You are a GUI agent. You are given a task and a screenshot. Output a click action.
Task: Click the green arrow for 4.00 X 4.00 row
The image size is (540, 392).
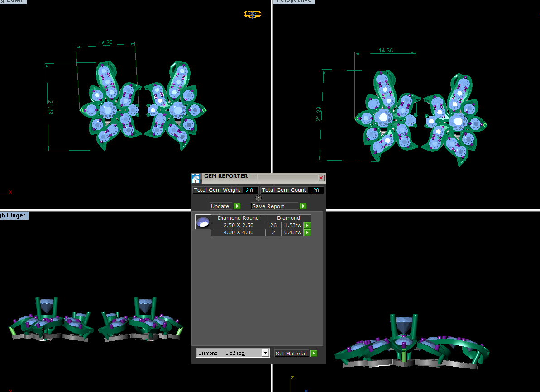[x=307, y=233]
